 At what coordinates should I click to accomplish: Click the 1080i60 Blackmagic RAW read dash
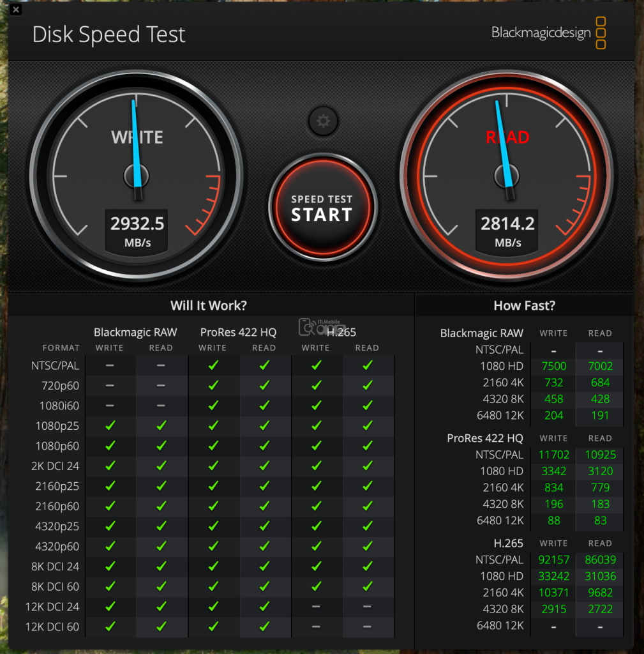tap(161, 406)
